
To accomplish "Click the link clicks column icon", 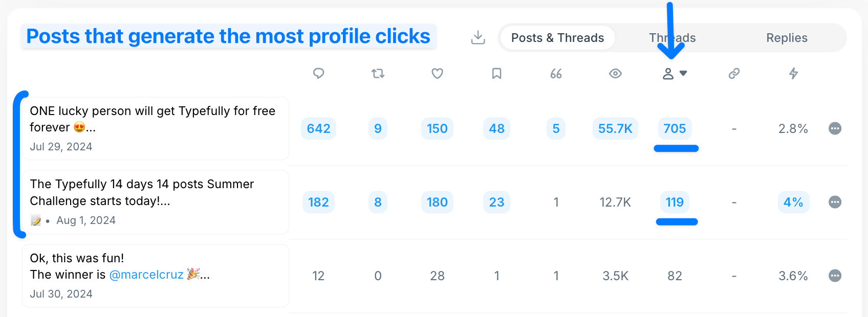I will (x=734, y=74).
